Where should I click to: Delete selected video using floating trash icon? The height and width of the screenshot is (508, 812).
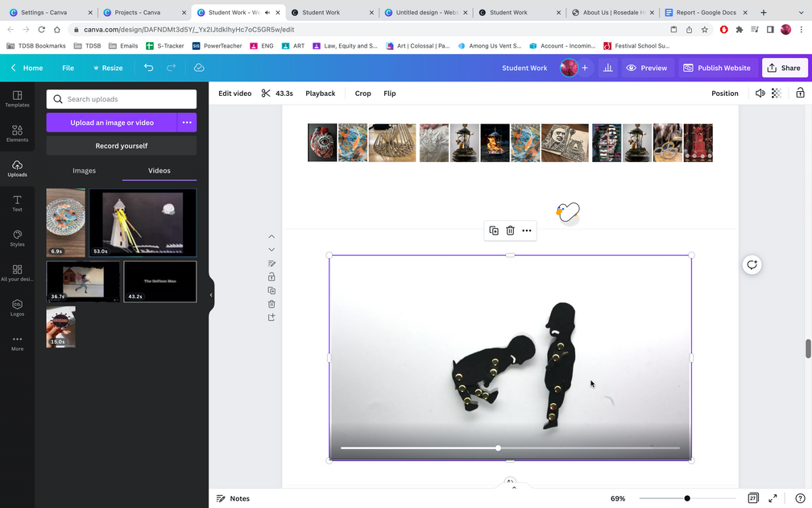pos(510,231)
